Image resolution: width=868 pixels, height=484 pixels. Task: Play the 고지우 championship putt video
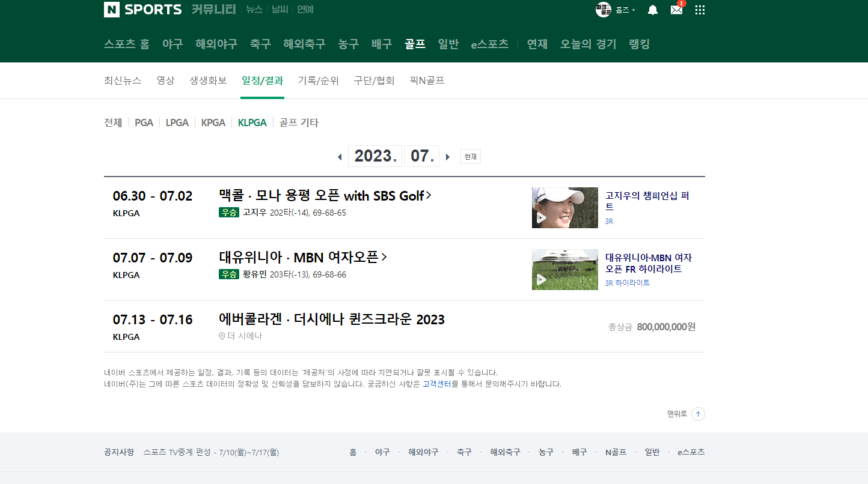tap(565, 208)
